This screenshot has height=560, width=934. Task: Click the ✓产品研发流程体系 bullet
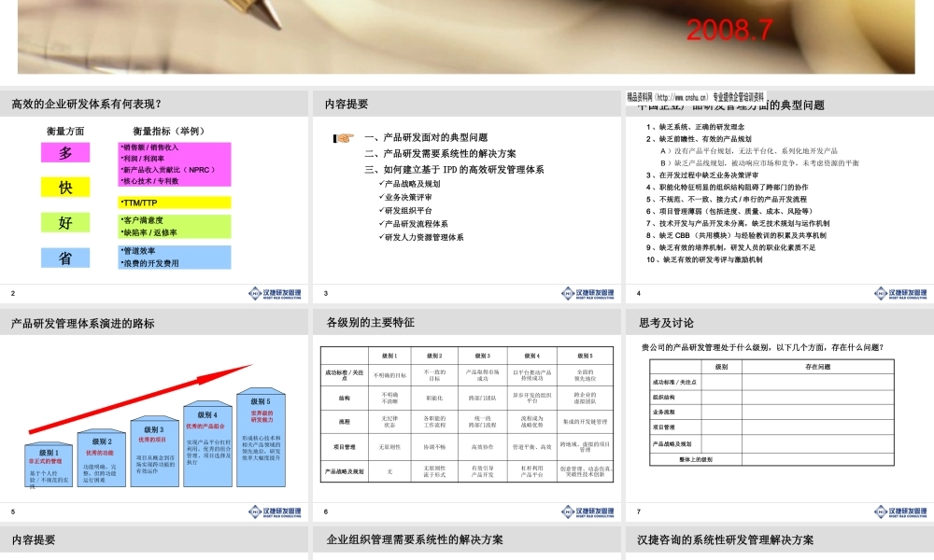[x=414, y=224]
